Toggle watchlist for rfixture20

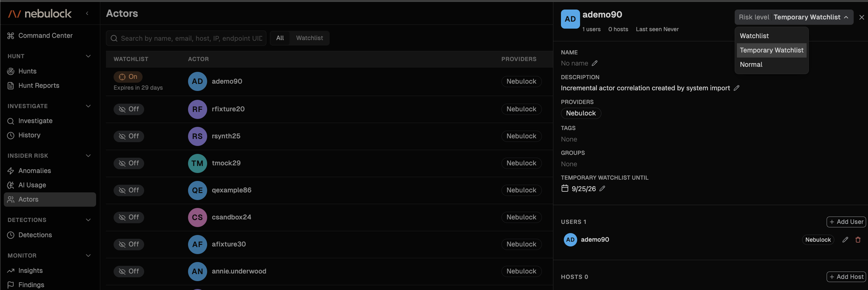129,109
